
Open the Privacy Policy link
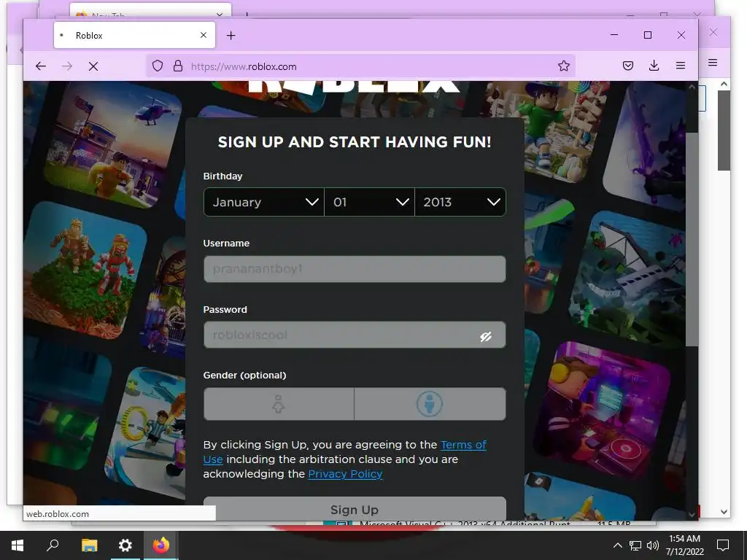[345, 474]
